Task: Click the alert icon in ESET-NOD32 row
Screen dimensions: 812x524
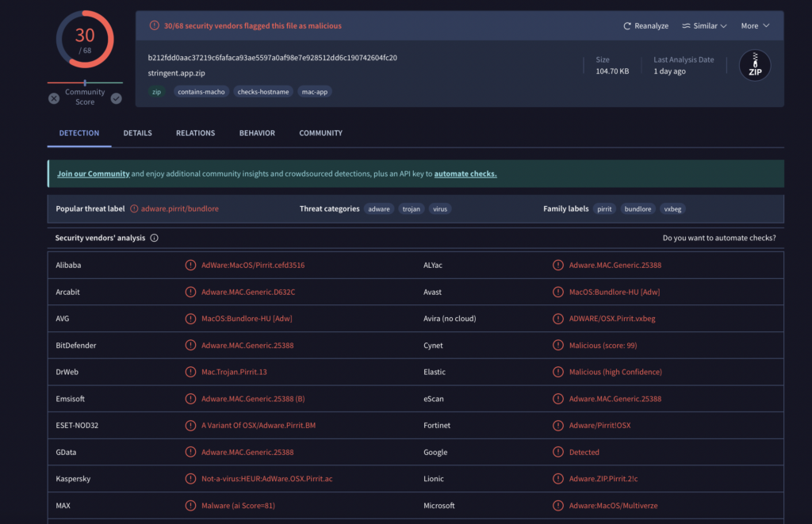Action: point(190,425)
